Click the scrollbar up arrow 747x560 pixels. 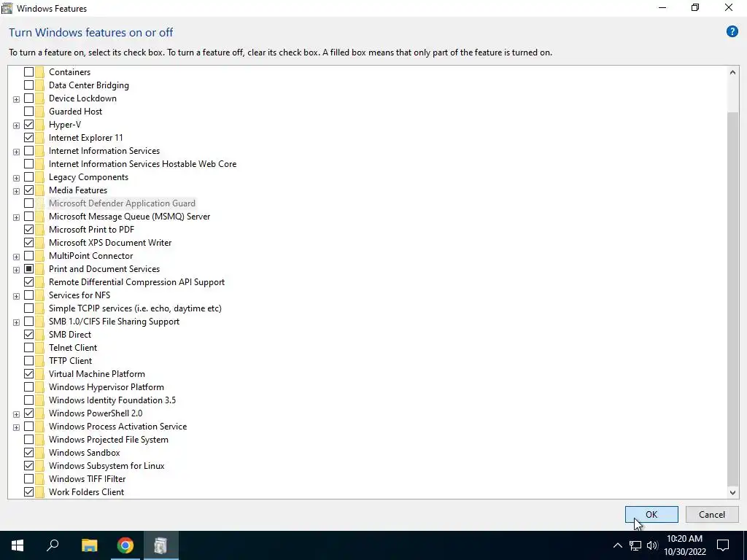click(732, 72)
